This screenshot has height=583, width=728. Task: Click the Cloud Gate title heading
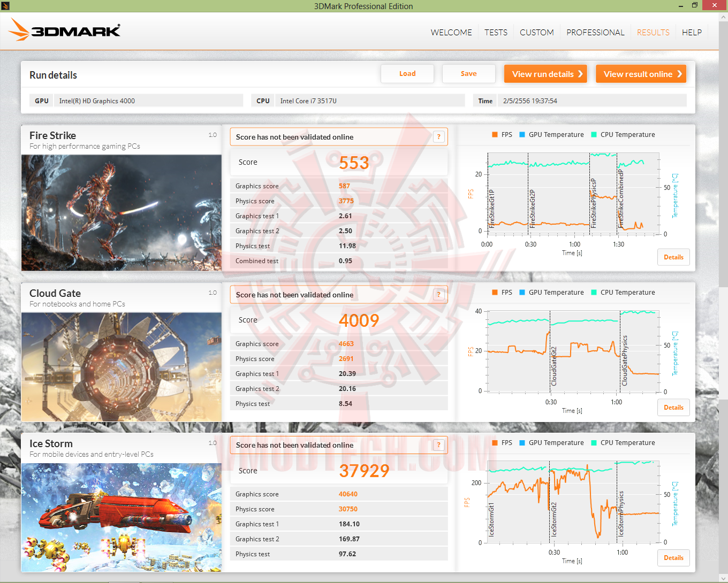[x=55, y=294]
